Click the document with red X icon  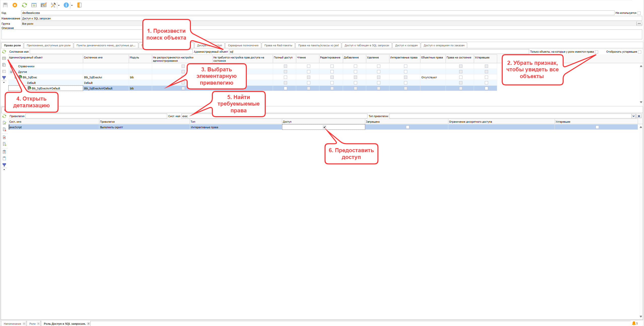click(x=4, y=137)
